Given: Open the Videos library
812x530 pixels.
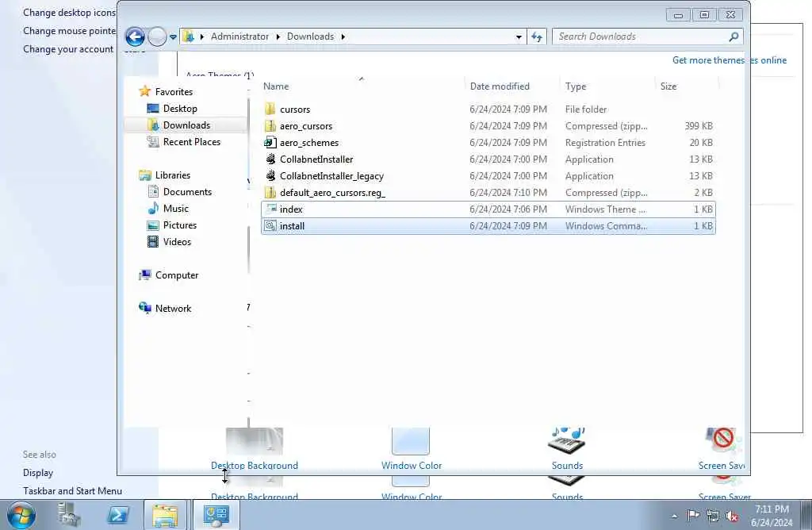Looking at the screenshot, I should pyautogui.click(x=177, y=241).
